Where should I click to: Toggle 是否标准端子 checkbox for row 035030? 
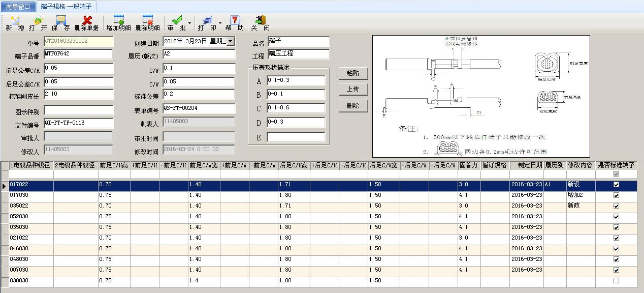click(x=616, y=227)
